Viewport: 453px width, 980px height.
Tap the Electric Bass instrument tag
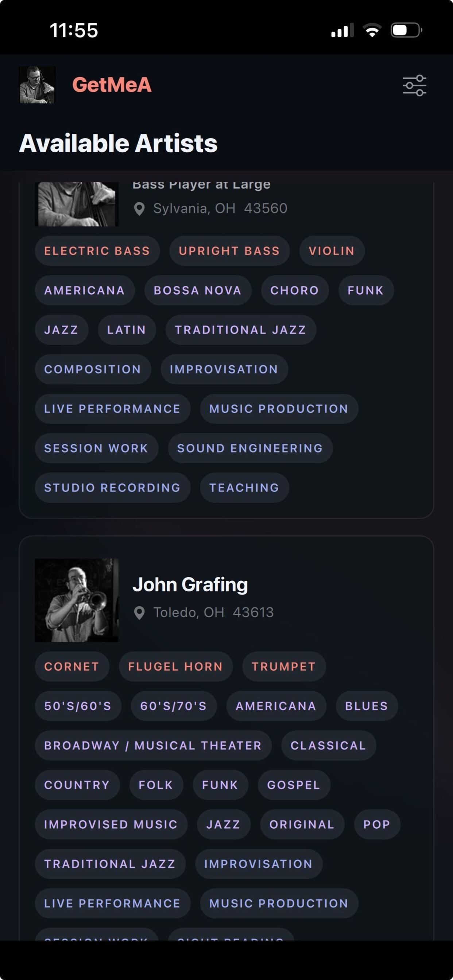(x=97, y=251)
